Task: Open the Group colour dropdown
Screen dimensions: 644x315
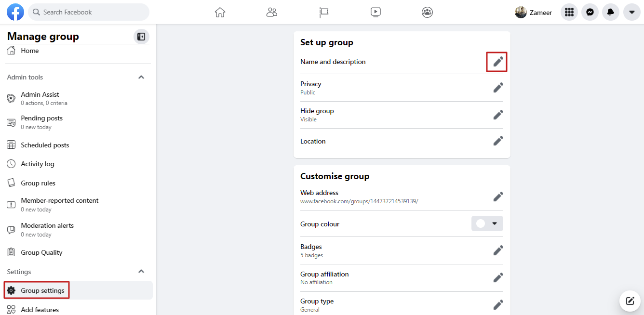Action: pyautogui.click(x=487, y=223)
